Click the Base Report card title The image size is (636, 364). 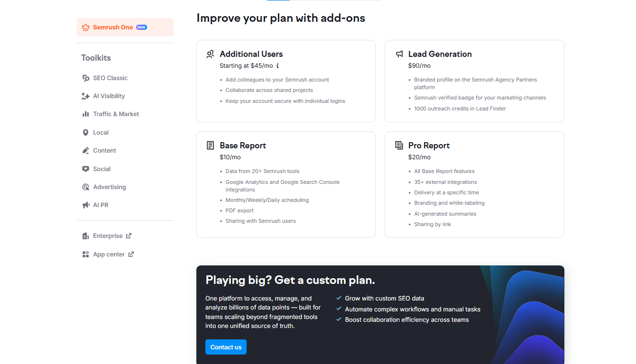tap(243, 146)
